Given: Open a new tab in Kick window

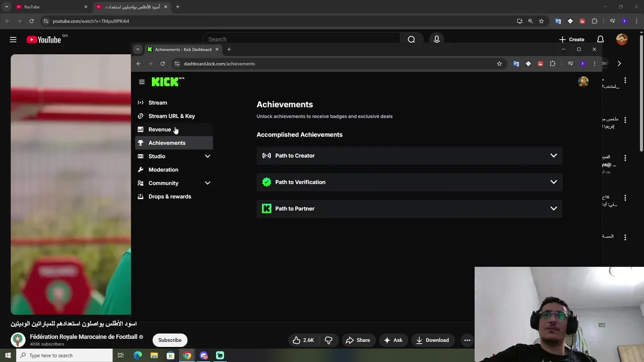Looking at the screenshot, I should tap(229, 49).
